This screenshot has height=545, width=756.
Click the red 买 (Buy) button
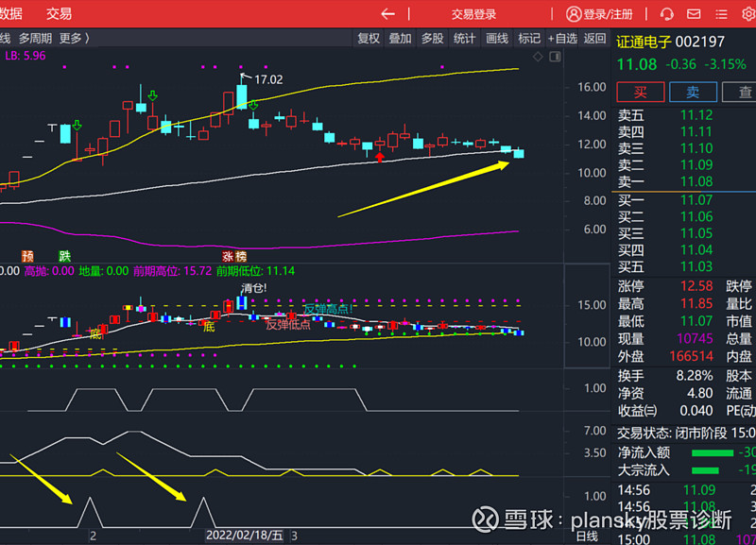(x=641, y=93)
